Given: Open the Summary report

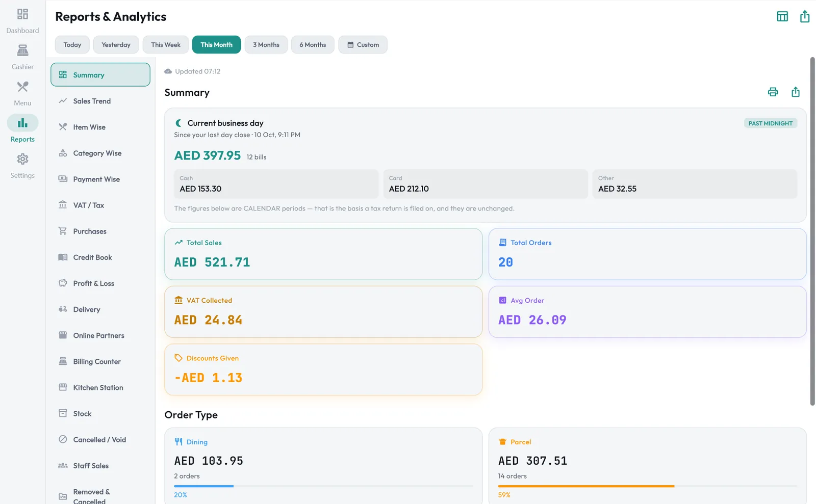Looking at the screenshot, I should pyautogui.click(x=100, y=75).
